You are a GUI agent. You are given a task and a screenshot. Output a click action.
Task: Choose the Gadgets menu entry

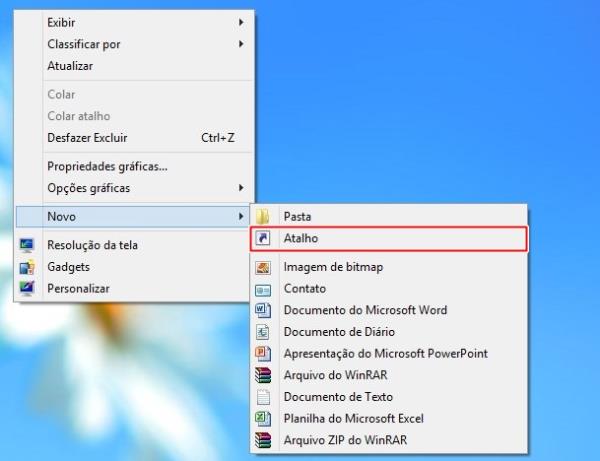[133, 267]
